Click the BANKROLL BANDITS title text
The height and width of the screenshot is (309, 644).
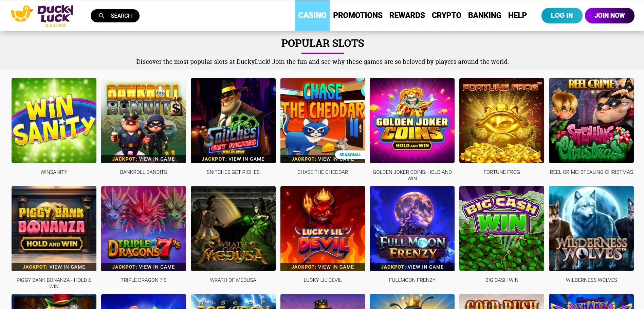[144, 172]
